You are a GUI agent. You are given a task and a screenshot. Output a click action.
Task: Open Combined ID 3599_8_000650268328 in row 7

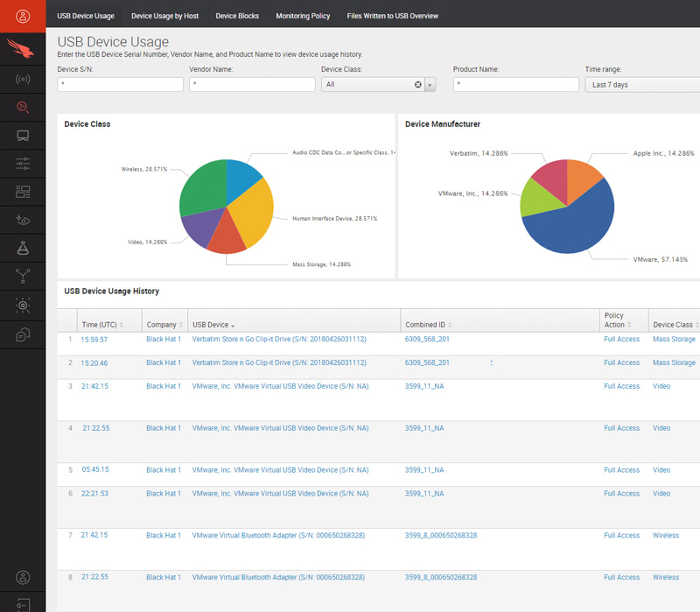(x=441, y=535)
